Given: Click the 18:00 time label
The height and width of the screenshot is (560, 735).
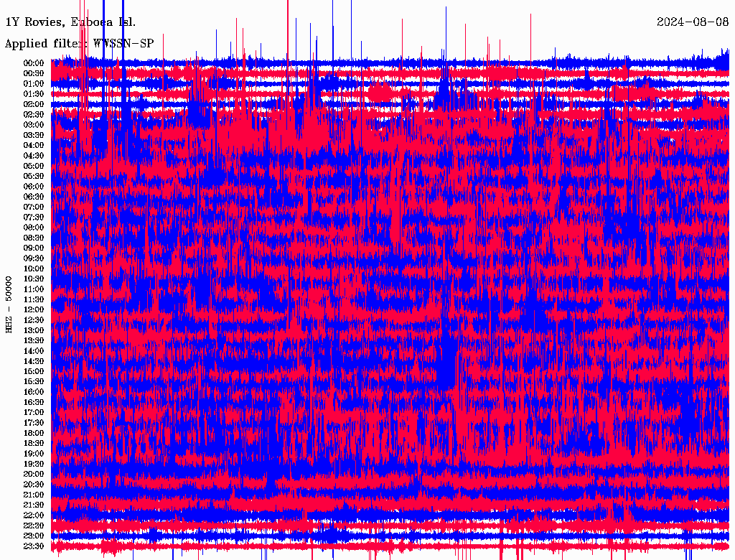Looking at the screenshot, I should [x=34, y=434].
